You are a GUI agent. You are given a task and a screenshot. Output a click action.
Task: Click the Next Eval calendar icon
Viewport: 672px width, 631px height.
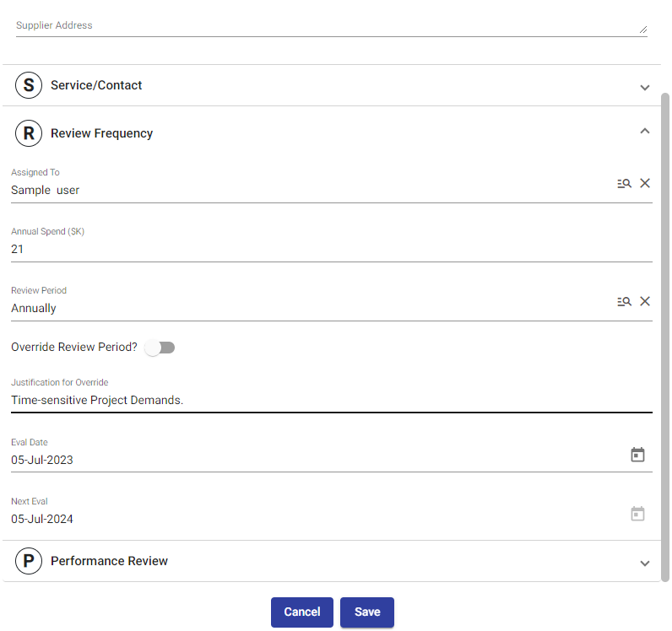coord(638,514)
